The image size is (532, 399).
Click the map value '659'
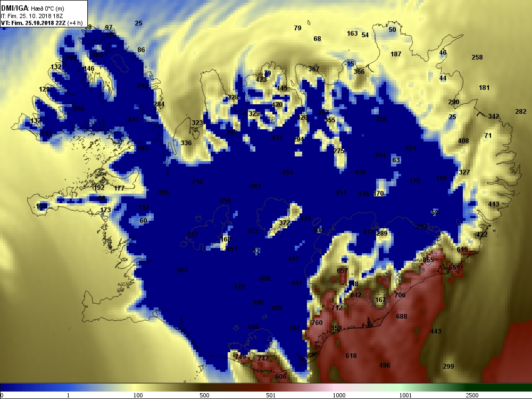click(x=454, y=267)
